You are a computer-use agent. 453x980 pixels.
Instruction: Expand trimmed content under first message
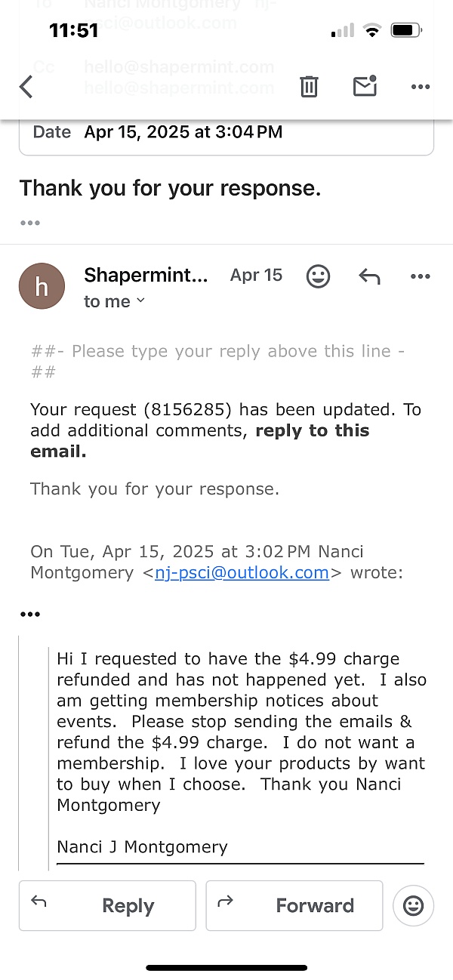click(30, 223)
